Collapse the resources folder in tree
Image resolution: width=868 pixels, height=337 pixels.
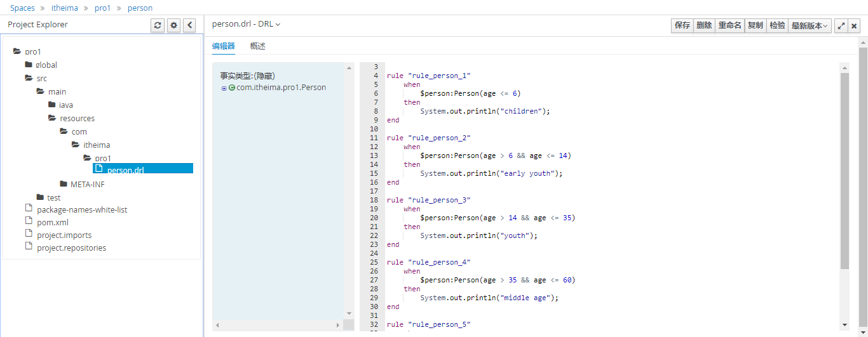[52, 118]
